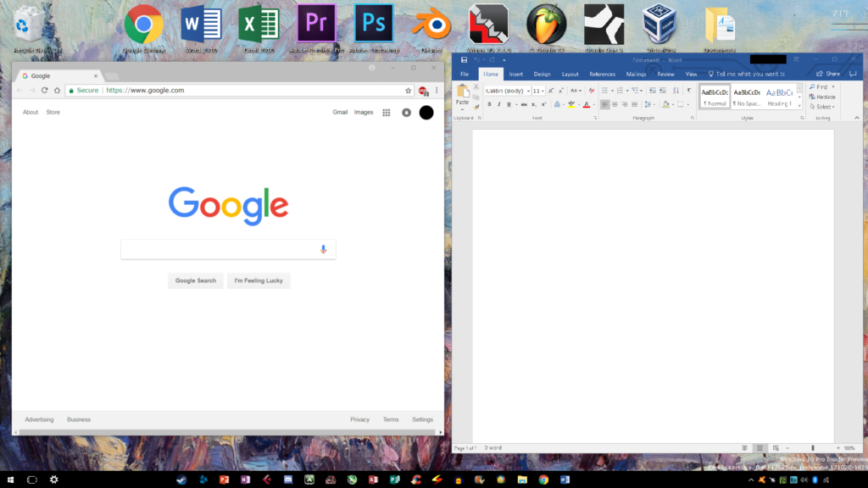Screen dimensions: 868x488
Task: Save the Word document using the save icon
Action: pos(464,60)
